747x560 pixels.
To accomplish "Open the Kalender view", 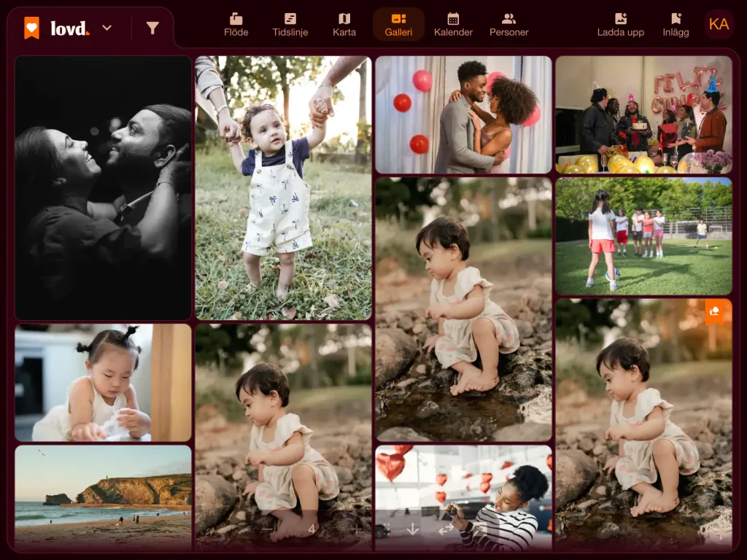I will (x=453, y=25).
